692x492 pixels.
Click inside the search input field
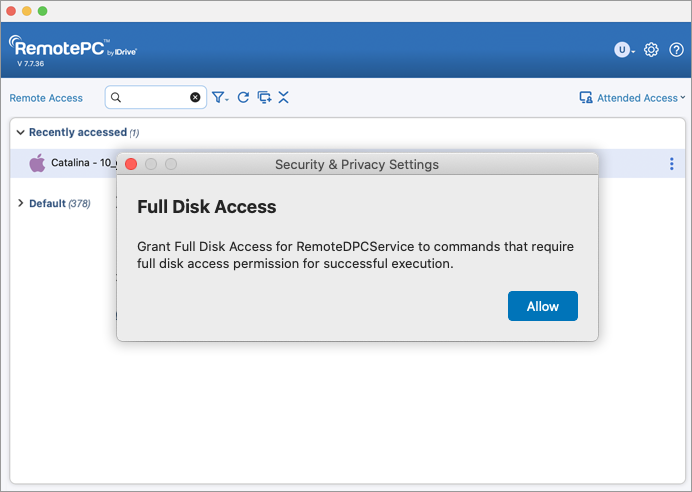(155, 98)
